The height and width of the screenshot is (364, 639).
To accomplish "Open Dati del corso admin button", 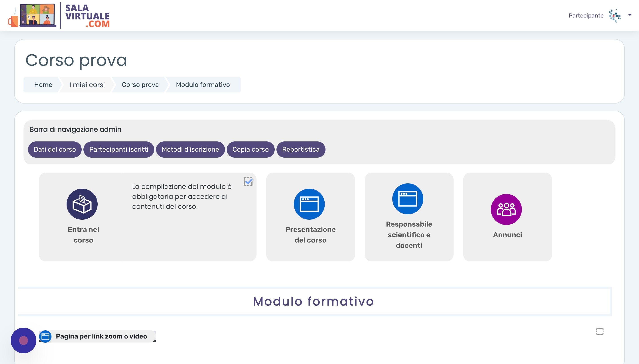I will tap(55, 149).
